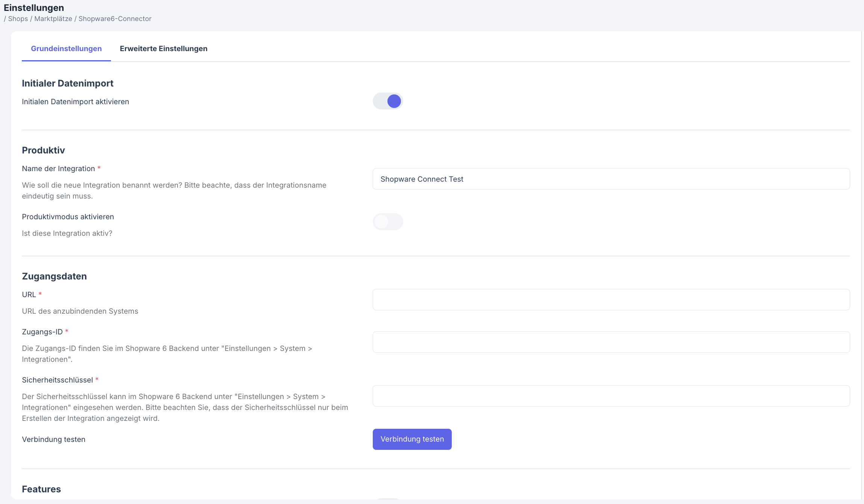
Task: Click the Initialer Datenimport section heading
Action: coord(68,83)
